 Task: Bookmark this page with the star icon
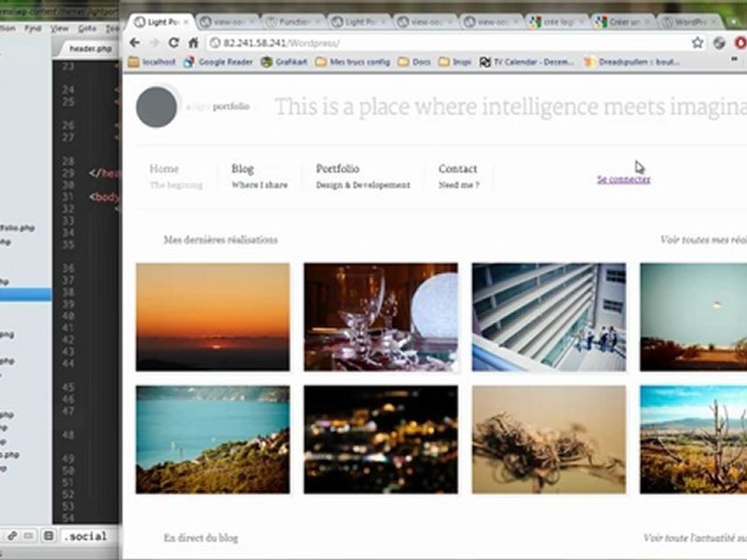point(697,43)
